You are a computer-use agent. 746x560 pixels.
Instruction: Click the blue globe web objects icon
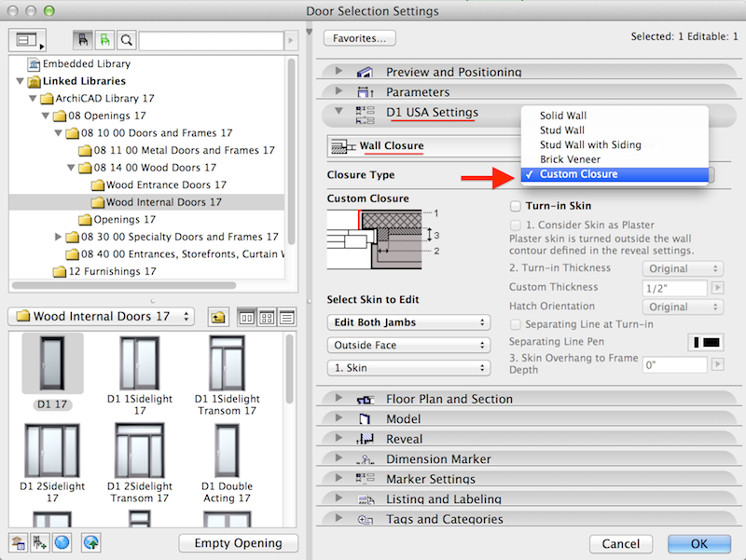[62, 542]
